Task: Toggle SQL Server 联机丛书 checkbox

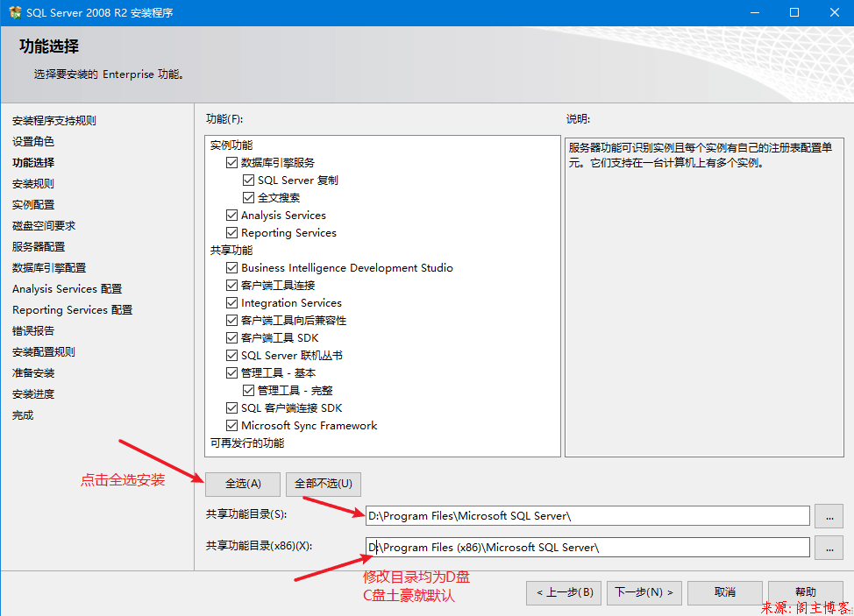Action: [232, 356]
